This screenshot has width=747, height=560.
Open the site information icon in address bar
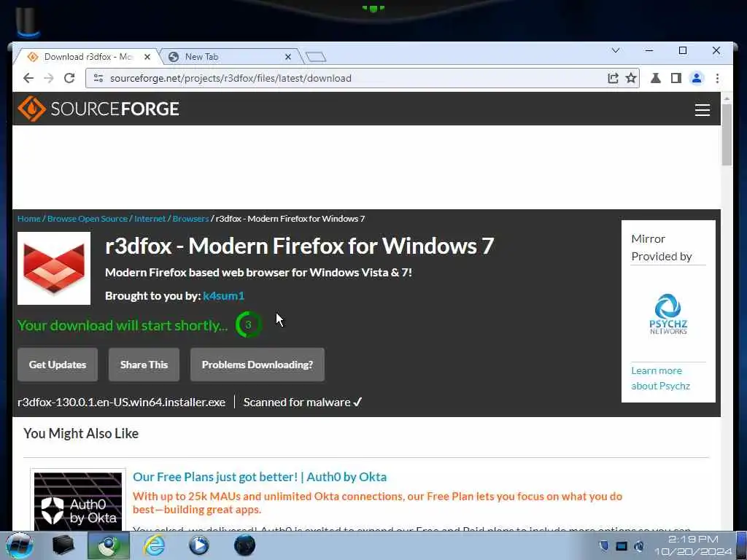point(98,78)
